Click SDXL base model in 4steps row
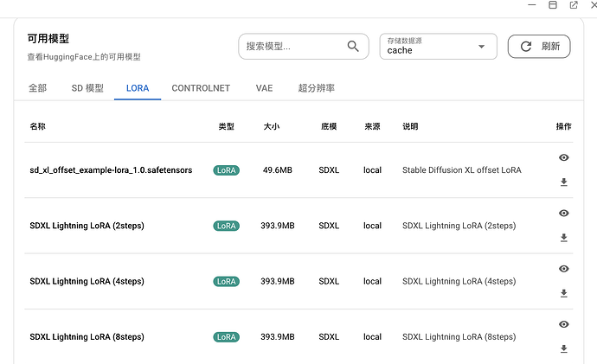The image size is (597, 364). pos(329,281)
